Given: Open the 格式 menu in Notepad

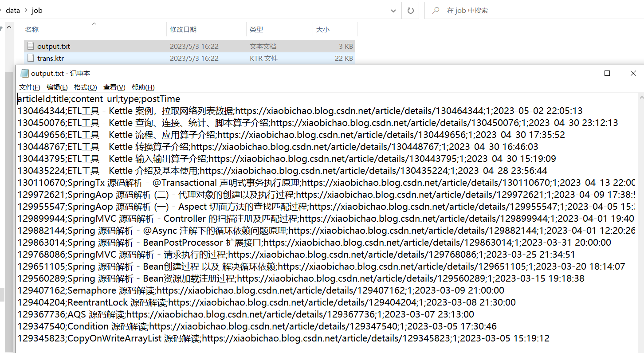Looking at the screenshot, I should tap(85, 87).
